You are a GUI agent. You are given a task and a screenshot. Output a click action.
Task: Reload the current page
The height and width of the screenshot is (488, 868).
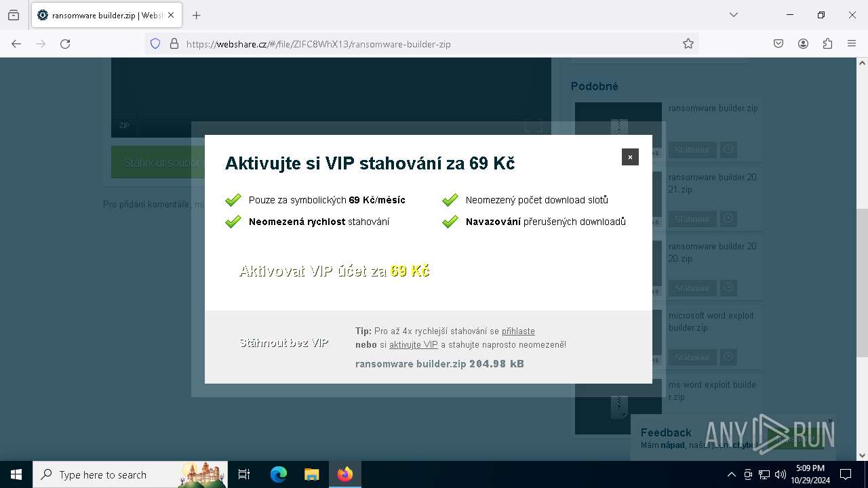coord(65,43)
